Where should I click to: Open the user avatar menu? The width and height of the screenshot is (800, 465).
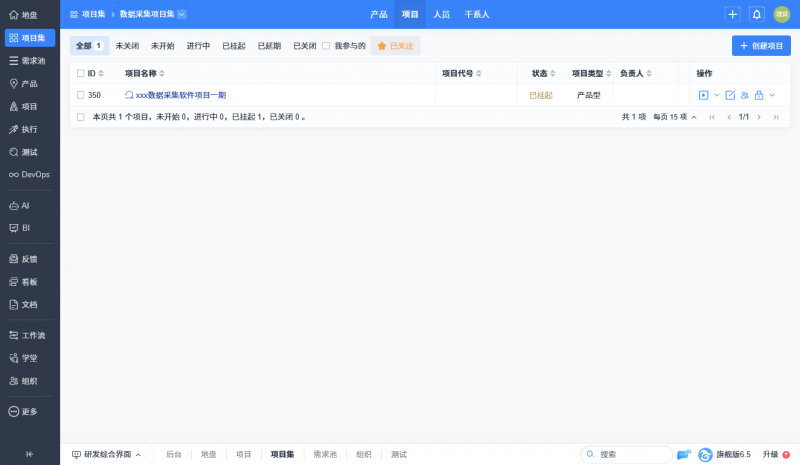(x=782, y=14)
